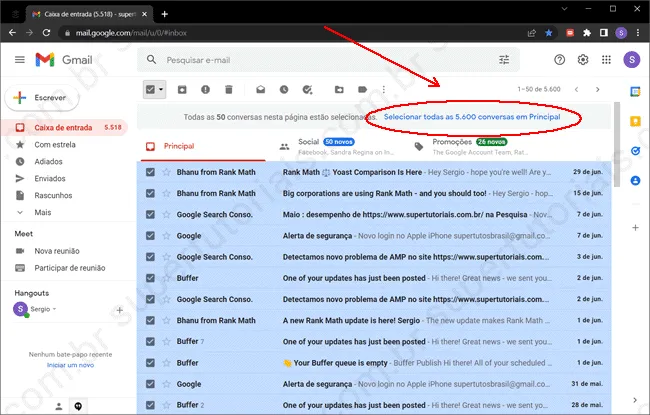Screen dimensions: 650x415
Task: Open Sergio Hangouts status dropdown
Action: click(x=54, y=309)
